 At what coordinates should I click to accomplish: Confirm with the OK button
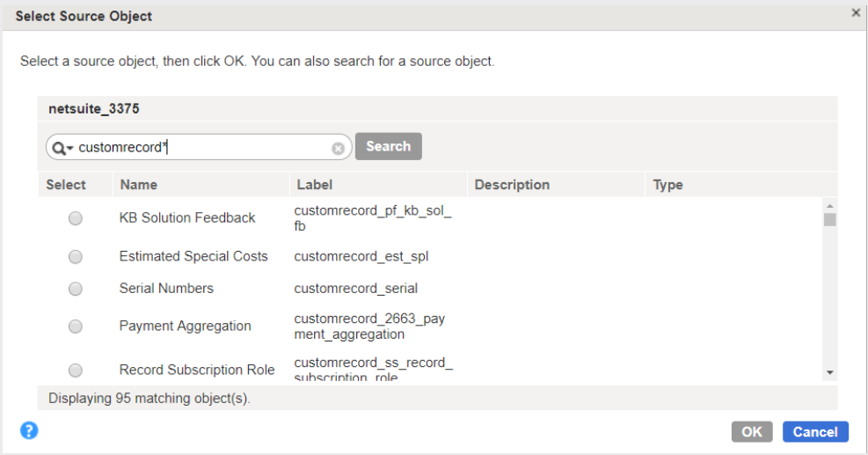tap(752, 432)
